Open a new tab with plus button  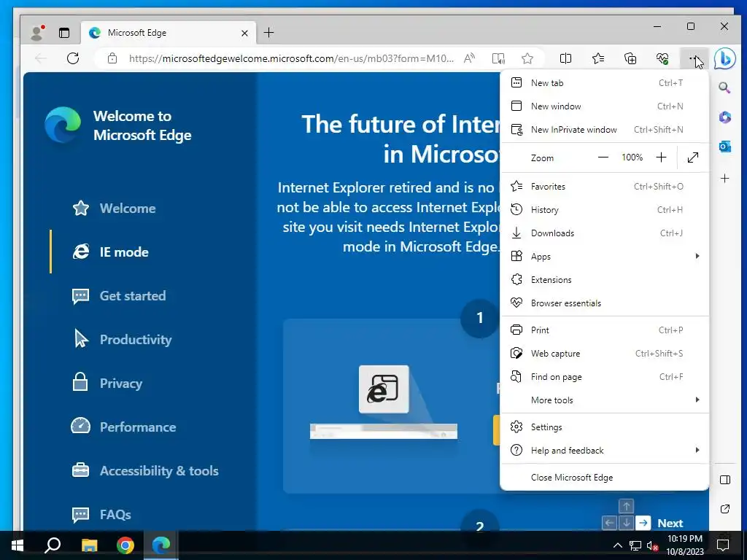[268, 32]
